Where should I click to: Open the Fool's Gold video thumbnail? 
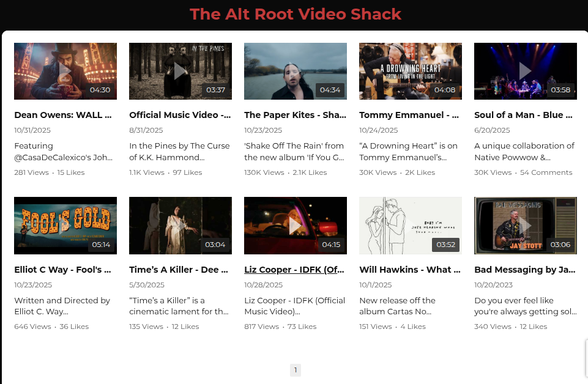pos(65,226)
